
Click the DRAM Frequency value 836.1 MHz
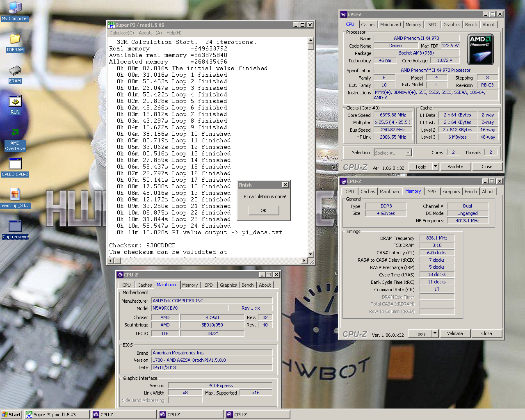click(x=437, y=238)
